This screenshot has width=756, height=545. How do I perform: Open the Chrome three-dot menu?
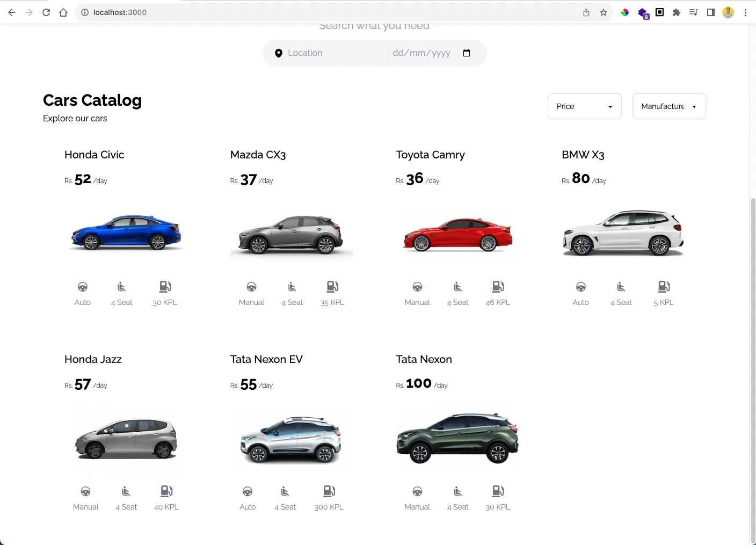pos(745,12)
